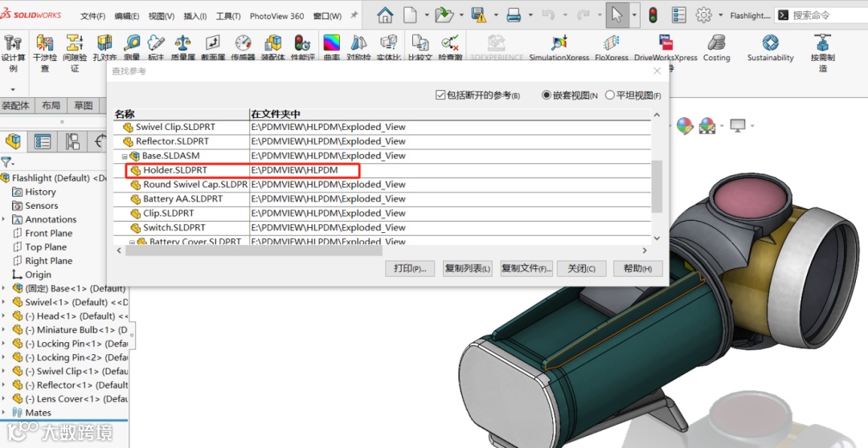Switch to the 布局 tab
Screen dimensions: 868x448
click(51, 105)
